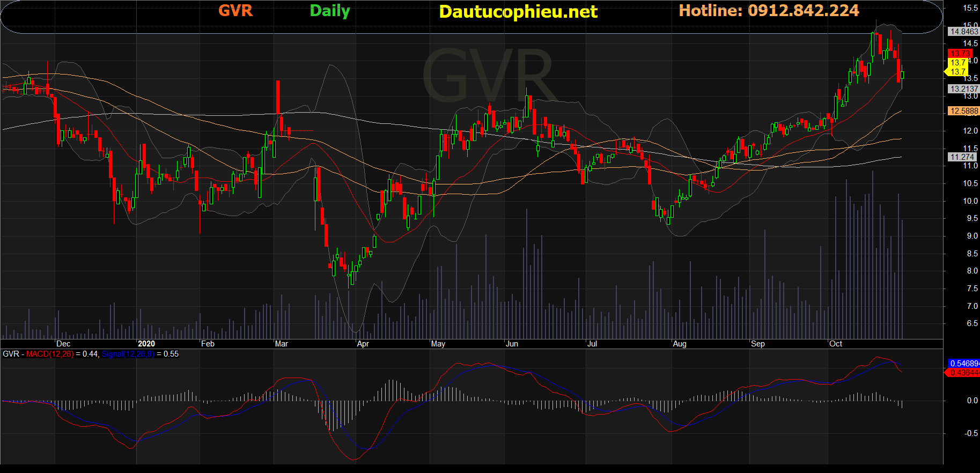The height and width of the screenshot is (473, 980).
Task: Select the Oct month marker
Action: coord(836,344)
